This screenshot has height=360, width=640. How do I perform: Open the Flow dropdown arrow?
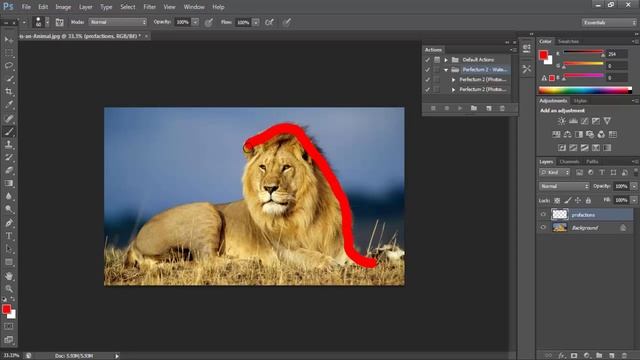coord(256,22)
